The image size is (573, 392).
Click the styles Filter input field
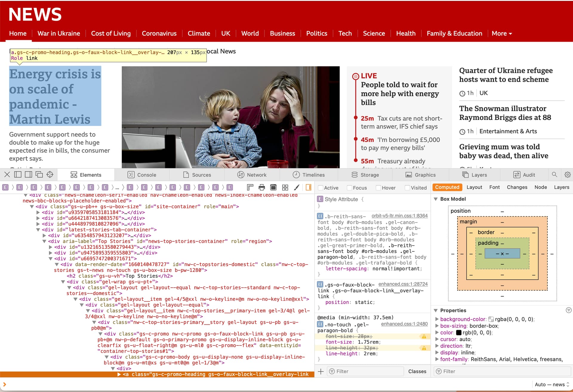[x=366, y=371]
